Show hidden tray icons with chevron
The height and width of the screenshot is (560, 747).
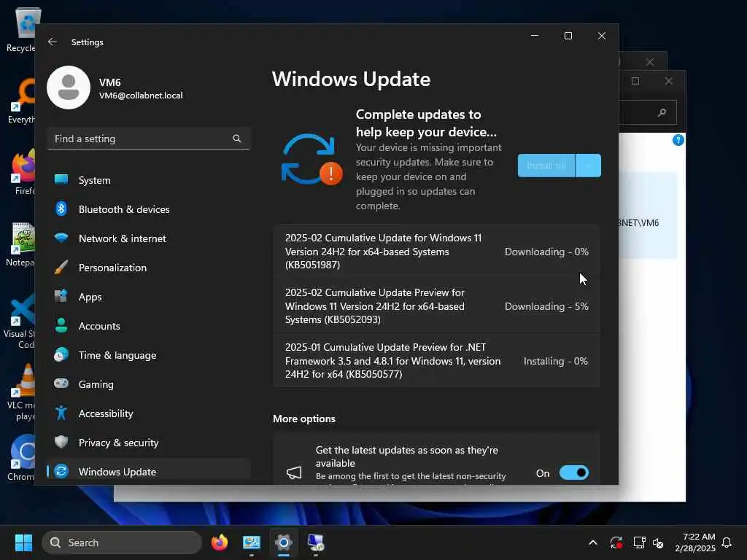pos(593,542)
